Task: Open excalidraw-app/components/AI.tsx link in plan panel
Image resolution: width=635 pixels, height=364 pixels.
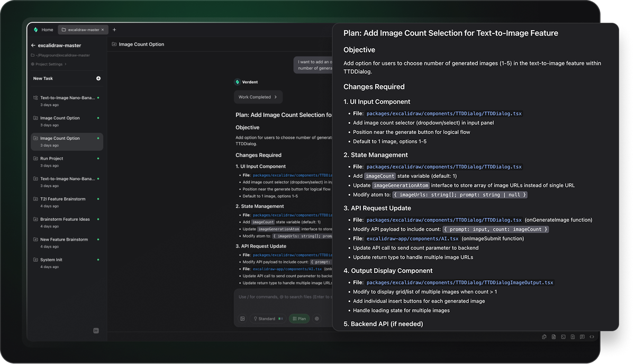Action: coord(413,239)
